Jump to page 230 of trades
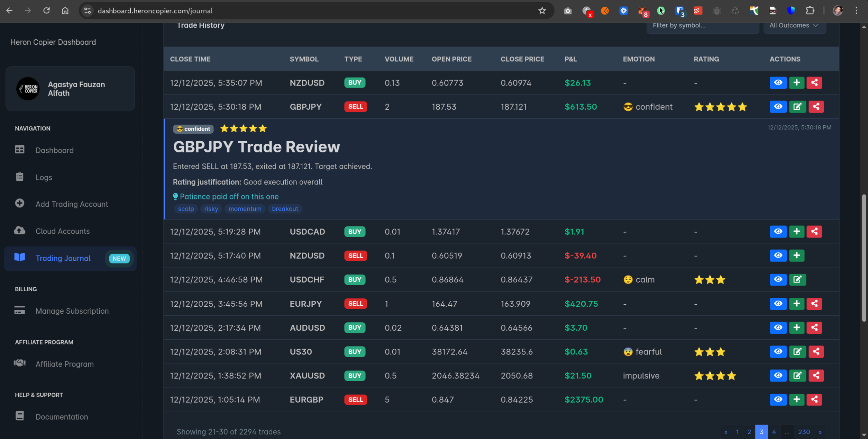The height and width of the screenshot is (439, 868). (x=804, y=432)
